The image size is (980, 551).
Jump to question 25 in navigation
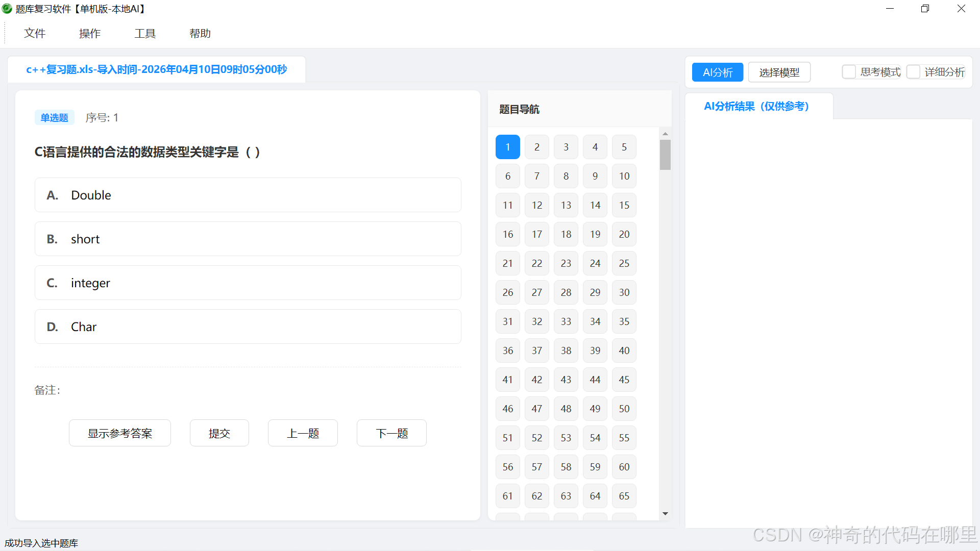(624, 263)
